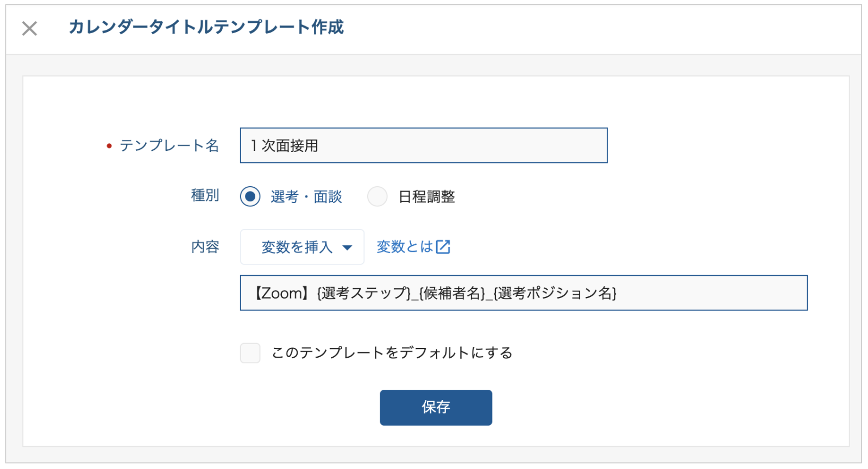Click the カレンダータイトルテンプレート作成 heading
Image resolution: width=868 pixels, height=469 pixels.
[x=206, y=27]
